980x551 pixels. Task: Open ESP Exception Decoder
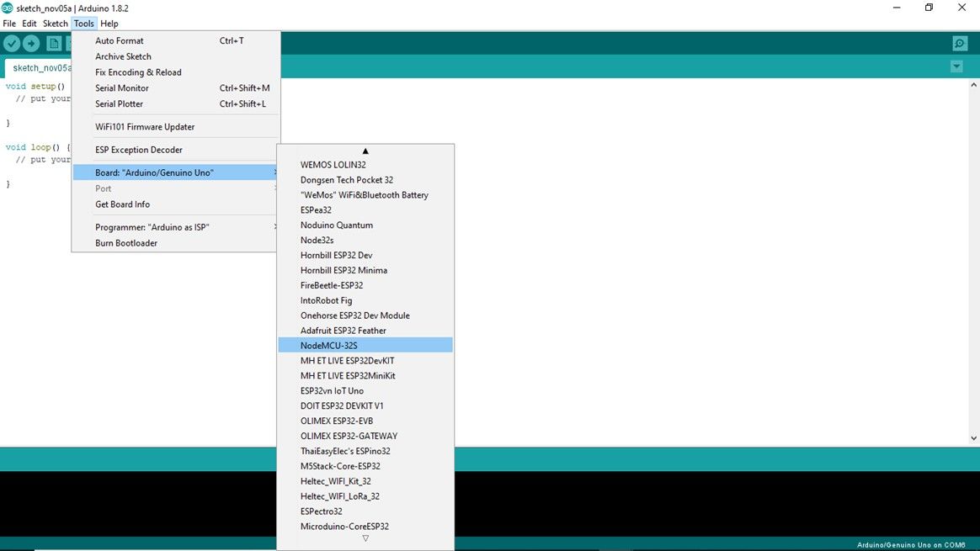pyautogui.click(x=175, y=150)
